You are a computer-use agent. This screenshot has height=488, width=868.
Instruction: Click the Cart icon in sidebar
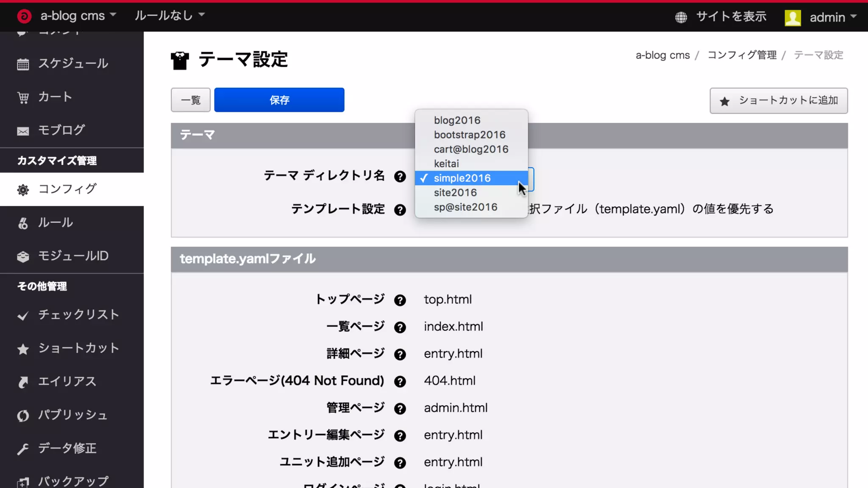23,98
